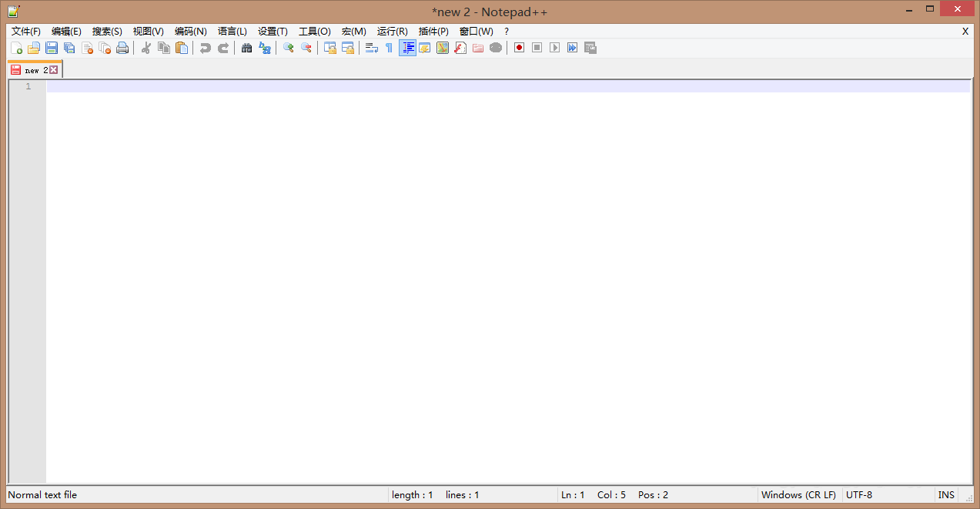Toggle word wrap on the toolbar
The width and height of the screenshot is (980, 509).
(370, 48)
